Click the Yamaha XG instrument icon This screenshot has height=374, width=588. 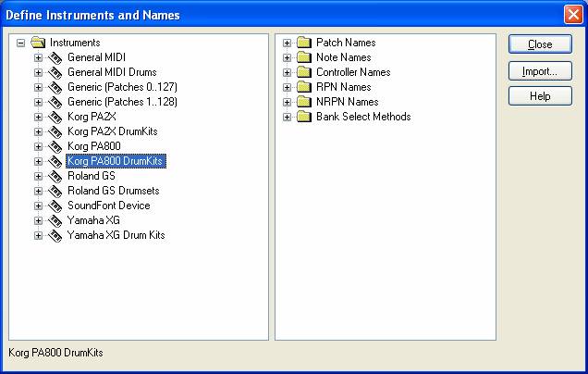tap(55, 221)
